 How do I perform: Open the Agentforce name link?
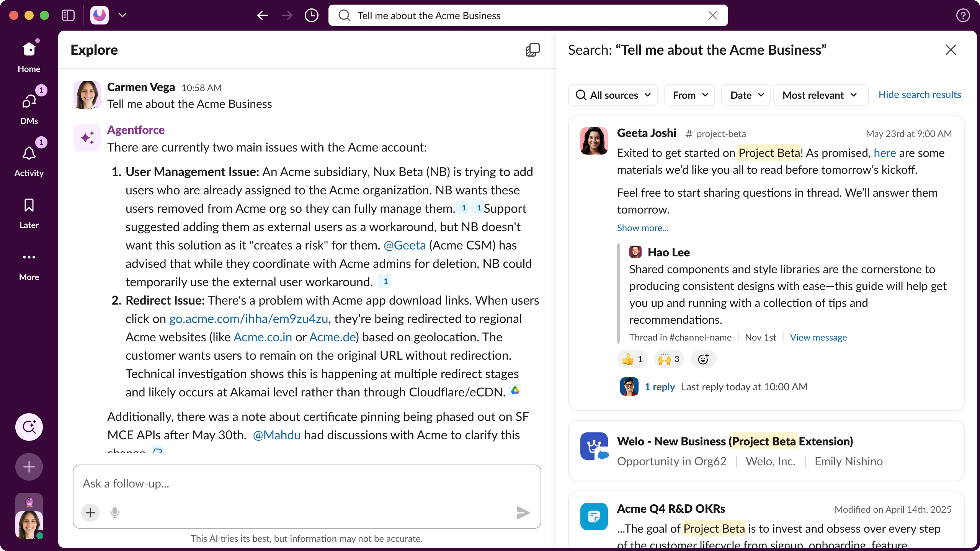click(x=136, y=130)
